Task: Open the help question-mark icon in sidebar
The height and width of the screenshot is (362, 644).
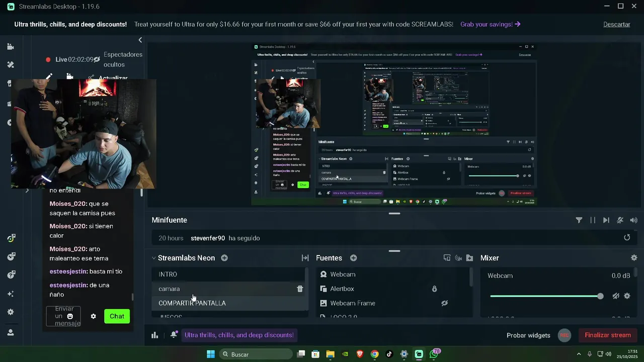Action: click(10, 275)
